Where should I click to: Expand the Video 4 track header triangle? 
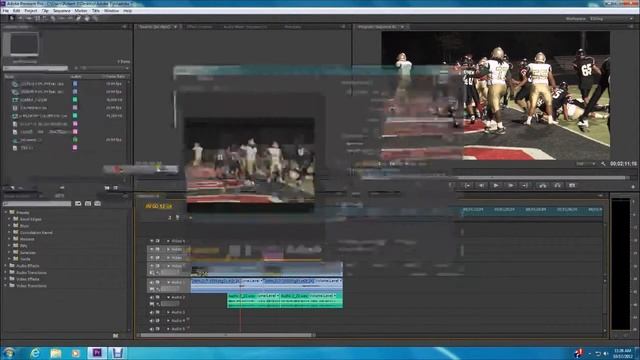[x=168, y=241]
